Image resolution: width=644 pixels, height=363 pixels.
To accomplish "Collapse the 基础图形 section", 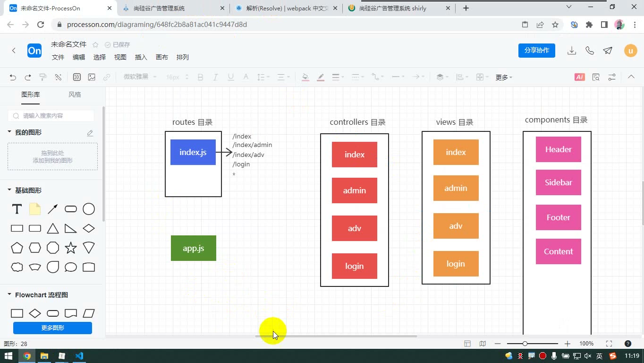I will click(x=9, y=190).
